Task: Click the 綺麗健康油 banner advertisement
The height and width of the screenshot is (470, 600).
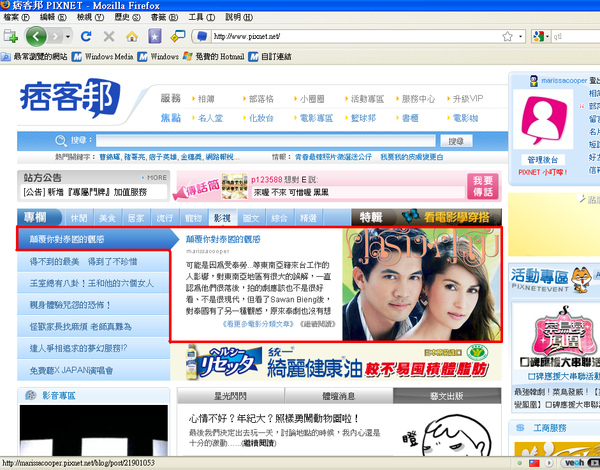Action: tap(336, 362)
